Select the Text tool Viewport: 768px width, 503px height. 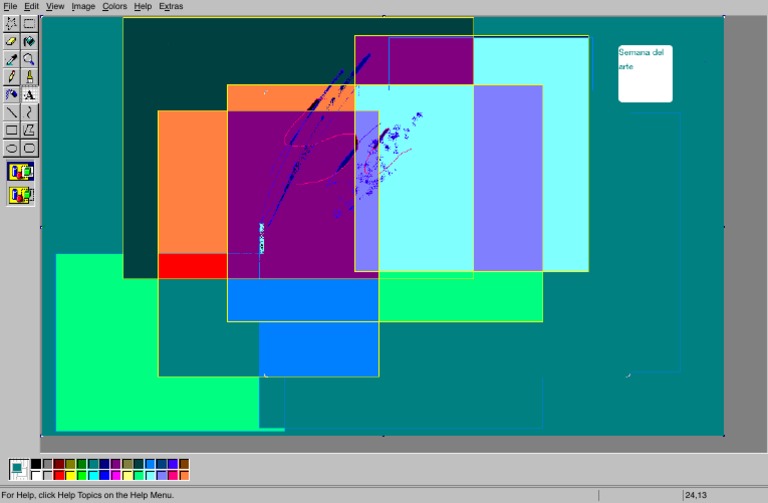point(29,95)
